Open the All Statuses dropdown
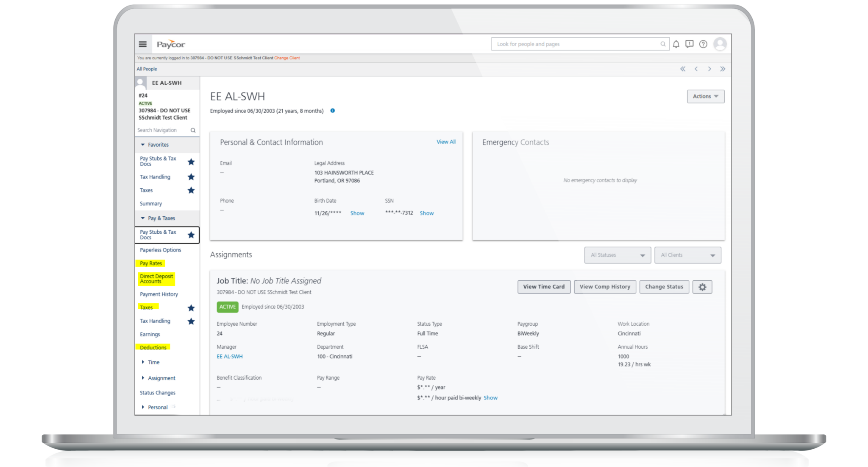 [617, 255]
